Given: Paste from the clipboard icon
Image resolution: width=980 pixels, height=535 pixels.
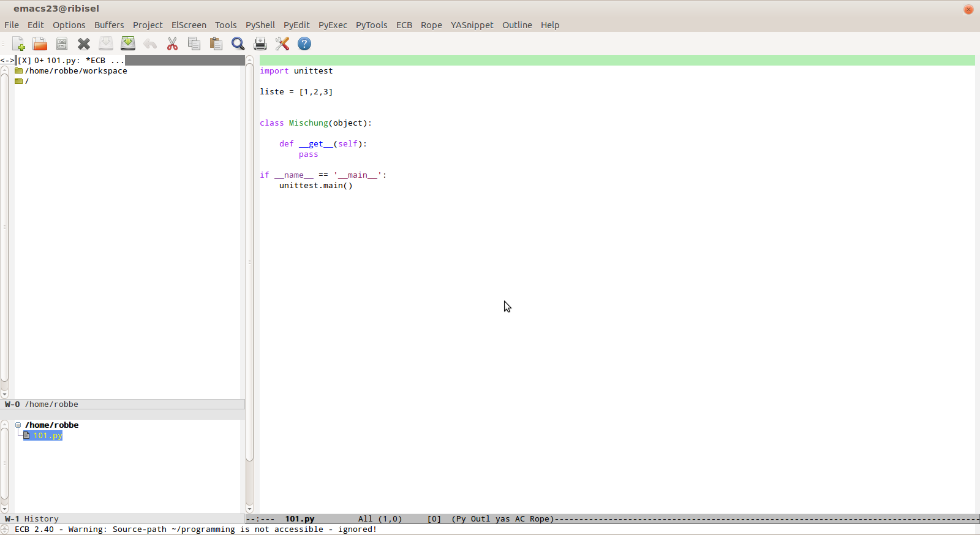Looking at the screenshot, I should point(216,44).
